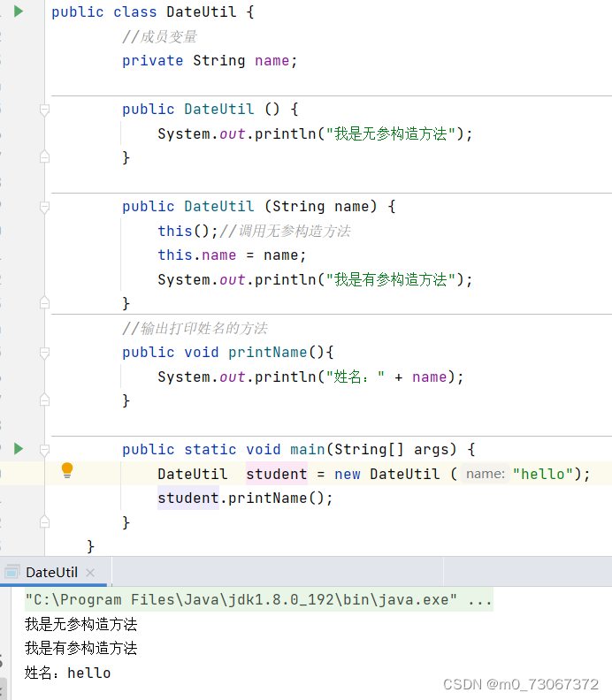Collapse the no-arg DateUtil() constructor fold
Viewport: 612px width, 700px height.
[44, 110]
